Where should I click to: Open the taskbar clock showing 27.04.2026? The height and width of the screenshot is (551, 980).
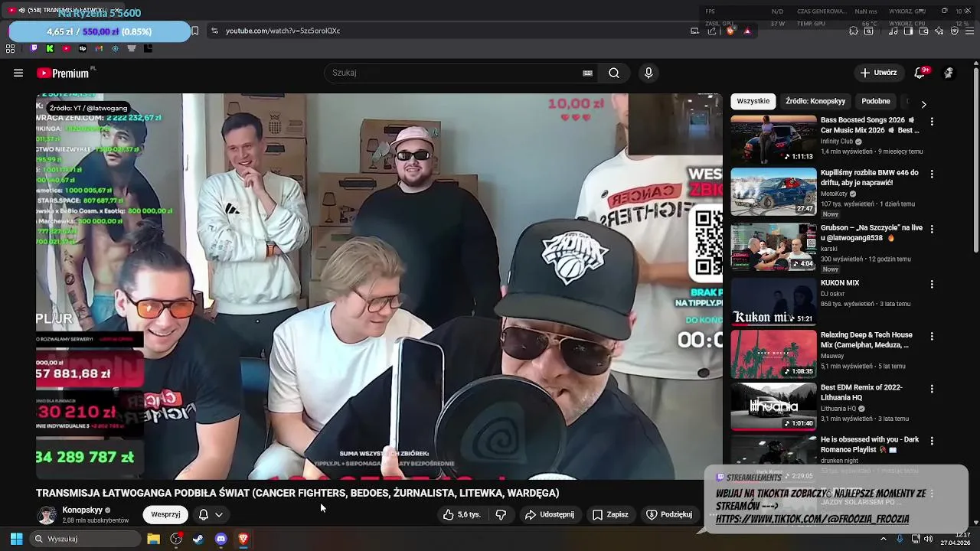pyautogui.click(x=955, y=539)
